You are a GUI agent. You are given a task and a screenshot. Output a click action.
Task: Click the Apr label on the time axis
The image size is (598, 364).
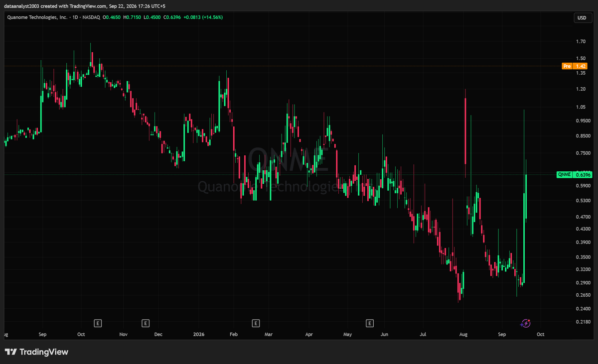[308, 335]
